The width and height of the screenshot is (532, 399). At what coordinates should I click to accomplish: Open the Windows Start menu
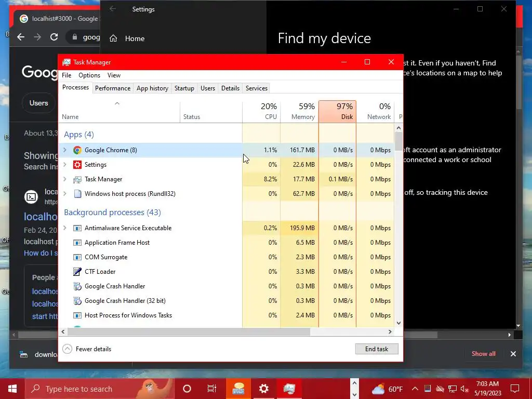[12, 389]
